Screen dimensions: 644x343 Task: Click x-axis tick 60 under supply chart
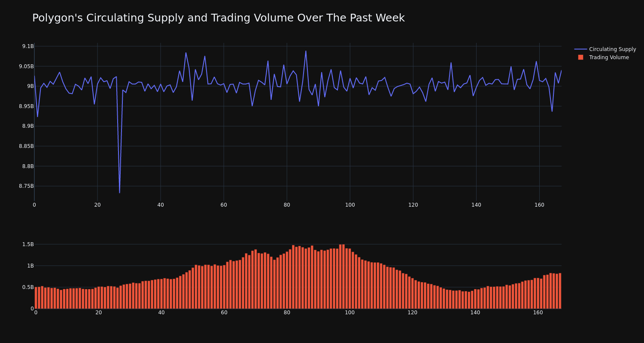coord(224,205)
